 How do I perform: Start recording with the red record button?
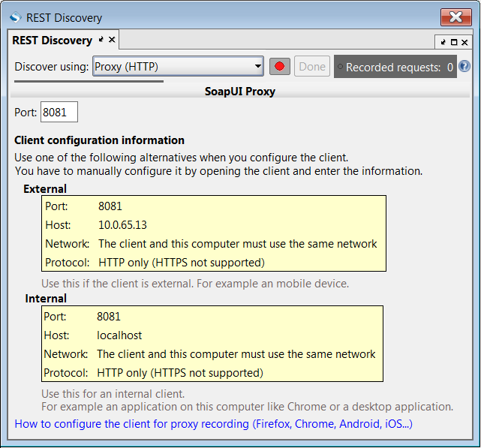pos(279,66)
